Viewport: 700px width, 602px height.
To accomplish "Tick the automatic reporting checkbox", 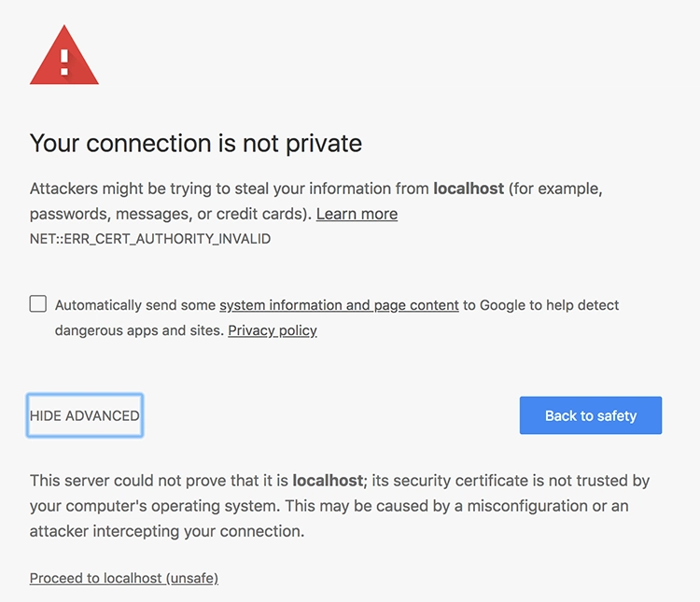I will [38, 303].
